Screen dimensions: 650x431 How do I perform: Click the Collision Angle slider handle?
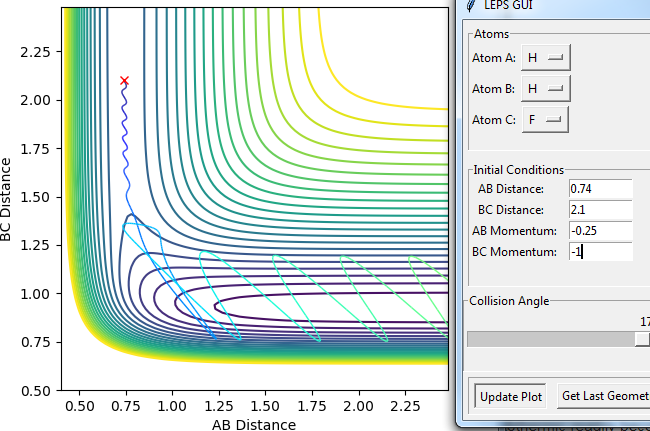click(643, 339)
